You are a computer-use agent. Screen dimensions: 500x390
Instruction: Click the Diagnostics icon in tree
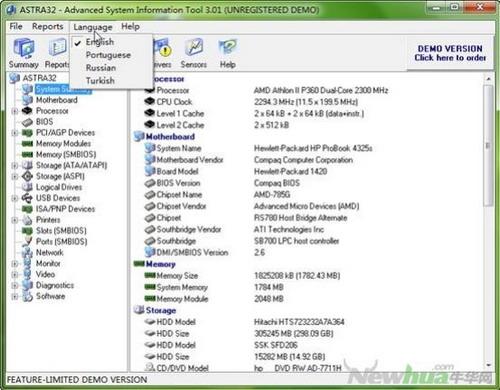27,285
